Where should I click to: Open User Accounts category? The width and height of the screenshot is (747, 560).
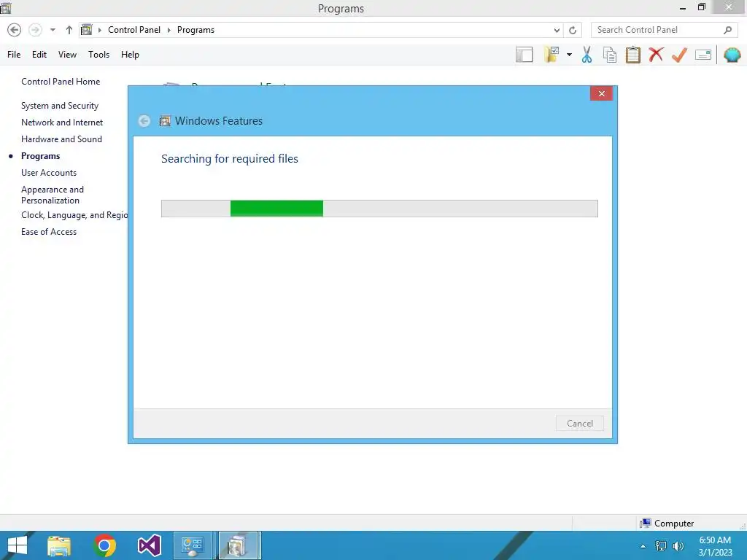click(49, 173)
